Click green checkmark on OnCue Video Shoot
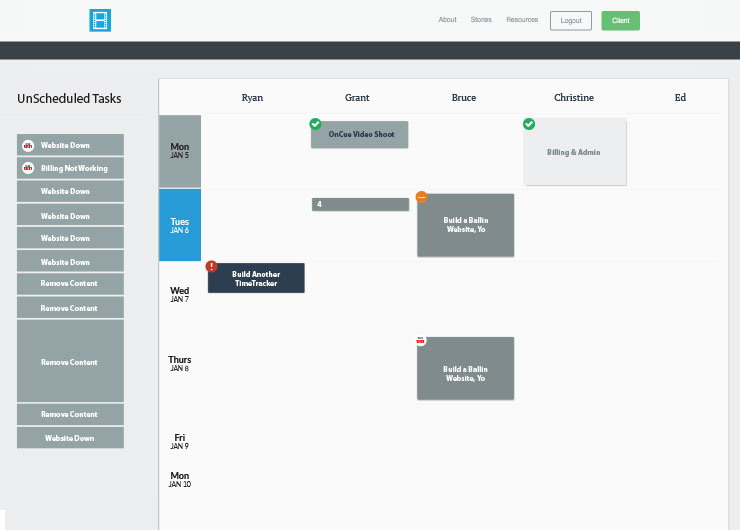The image size is (740, 530). click(315, 124)
